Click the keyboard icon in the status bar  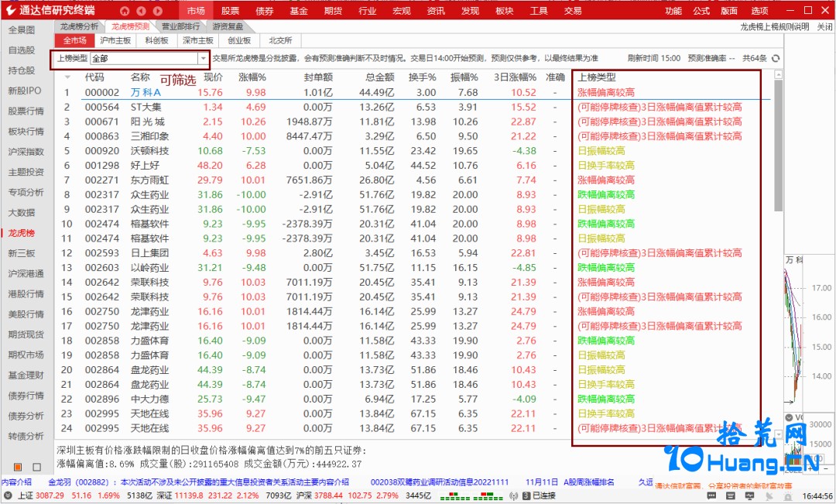[x=731, y=496]
